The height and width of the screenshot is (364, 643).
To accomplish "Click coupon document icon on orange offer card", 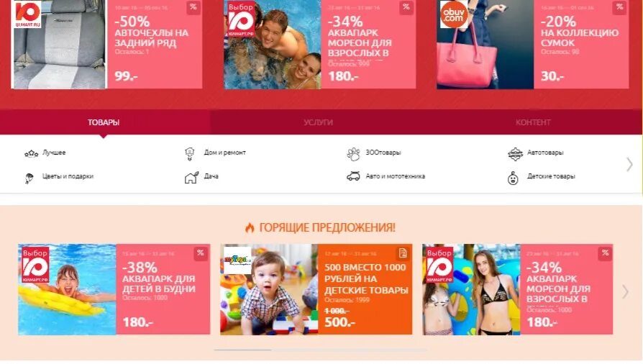I will click(x=403, y=253).
